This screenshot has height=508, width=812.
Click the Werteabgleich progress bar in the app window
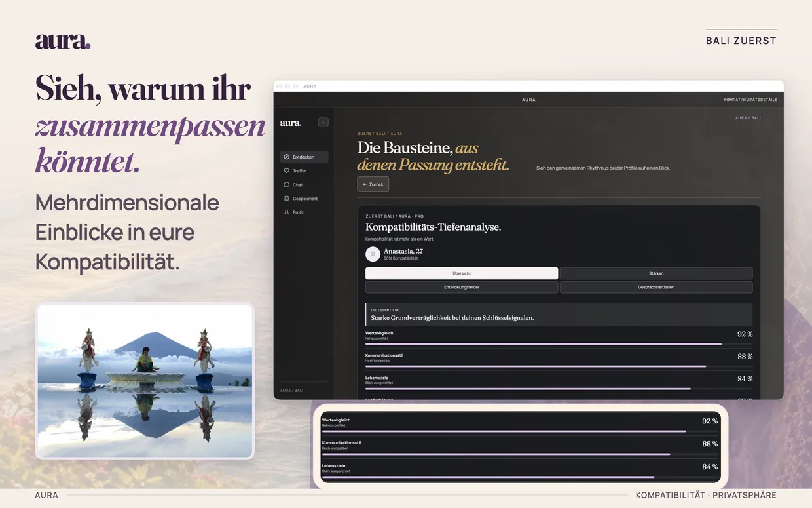click(x=559, y=343)
